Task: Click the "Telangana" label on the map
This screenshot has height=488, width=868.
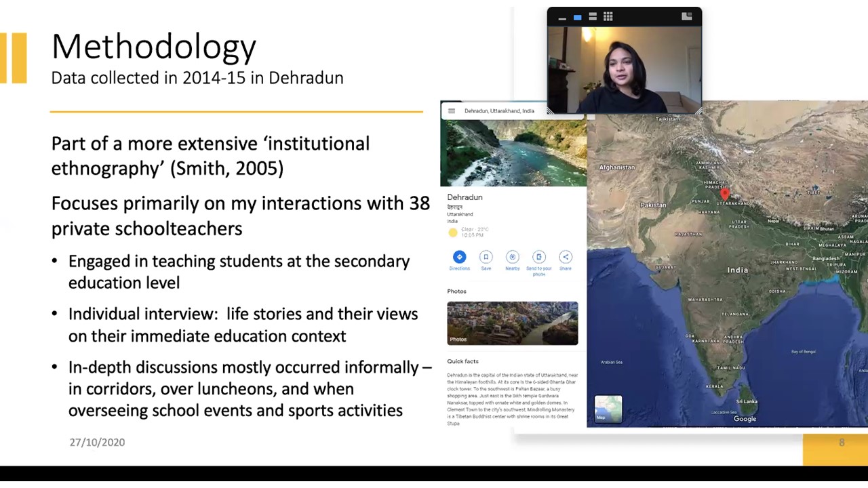Action: pos(735,314)
